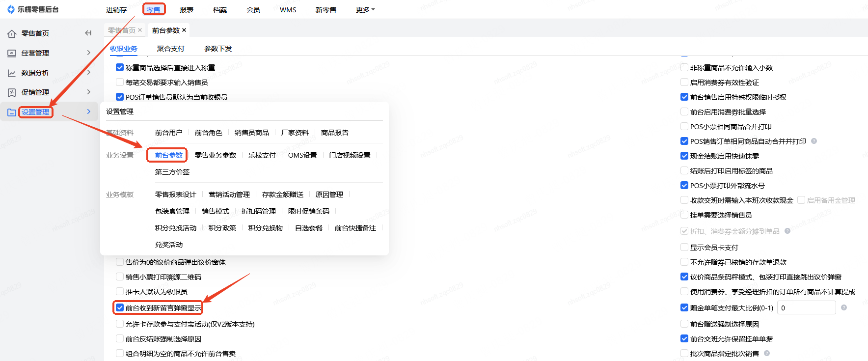The height and width of the screenshot is (361, 868).
Task: Open the 档案 top menu
Action: (220, 10)
